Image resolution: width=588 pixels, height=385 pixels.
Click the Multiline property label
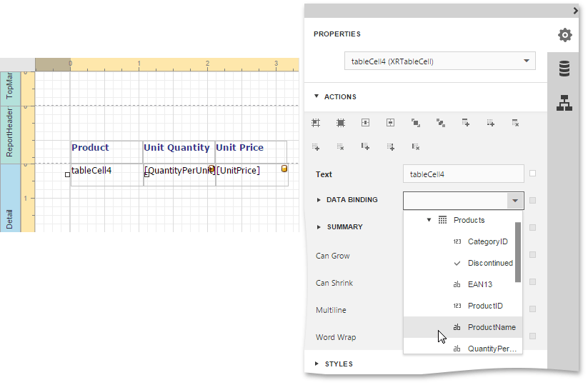[x=331, y=310]
